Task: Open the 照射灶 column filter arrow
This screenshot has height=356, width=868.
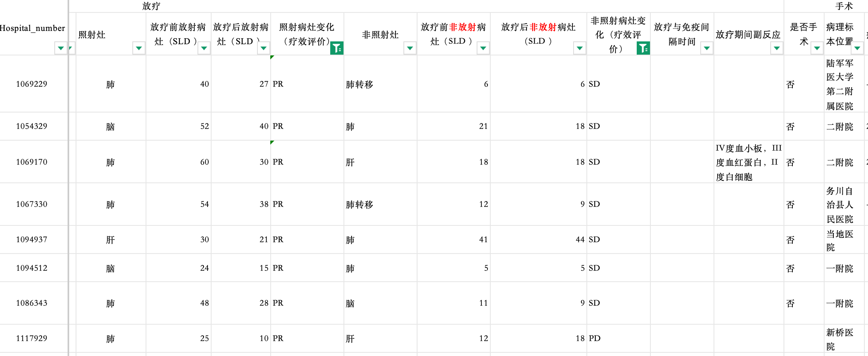Action: 139,48
